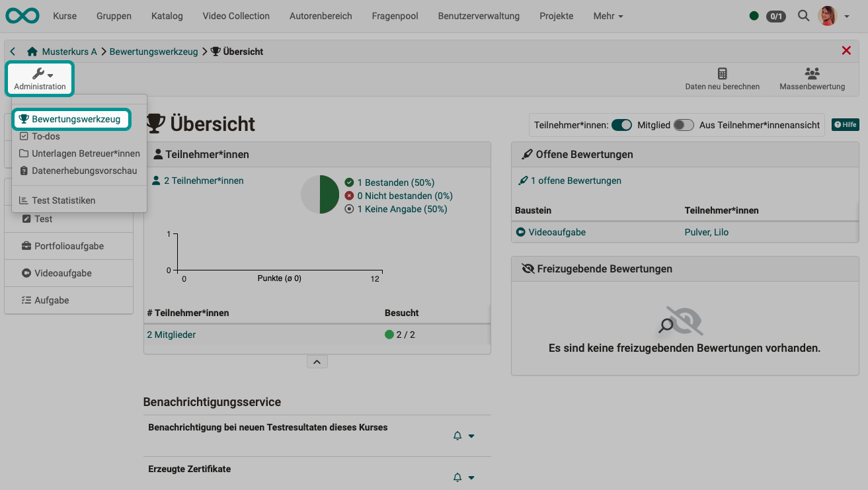
Task: Open Fragenpool in the top navigation
Action: [394, 15]
